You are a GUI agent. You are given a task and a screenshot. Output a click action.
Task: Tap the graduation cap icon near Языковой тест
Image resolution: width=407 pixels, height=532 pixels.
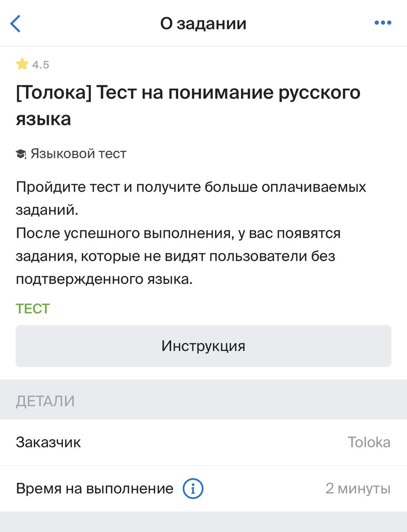tap(21, 153)
